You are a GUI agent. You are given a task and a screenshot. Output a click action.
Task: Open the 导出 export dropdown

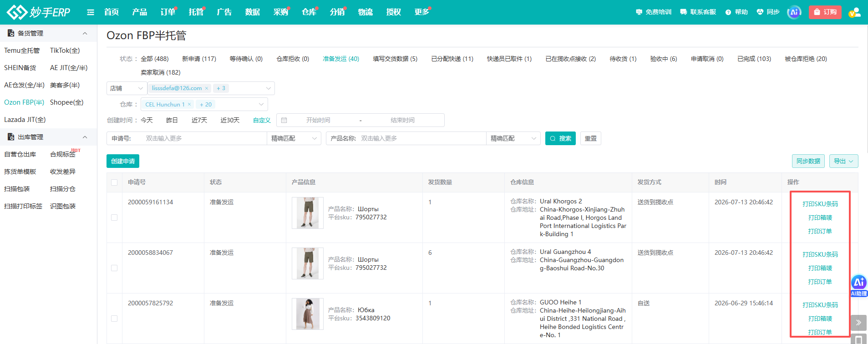click(x=844, y=161)
